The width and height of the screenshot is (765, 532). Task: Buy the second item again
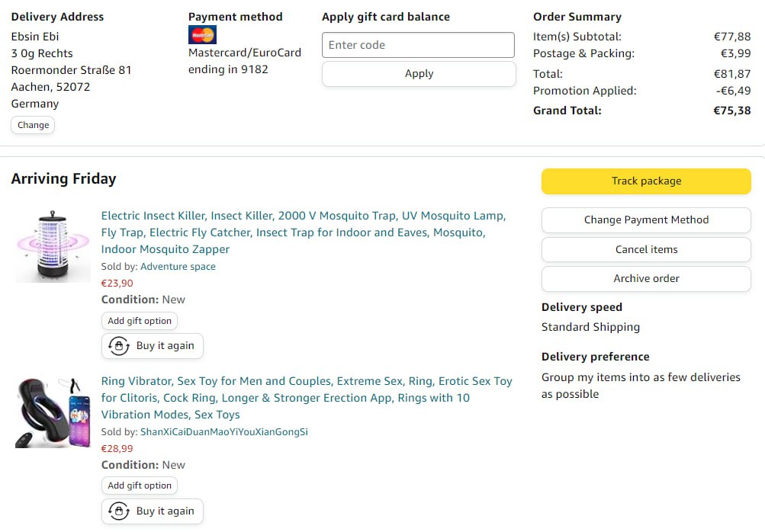point(164,511)
